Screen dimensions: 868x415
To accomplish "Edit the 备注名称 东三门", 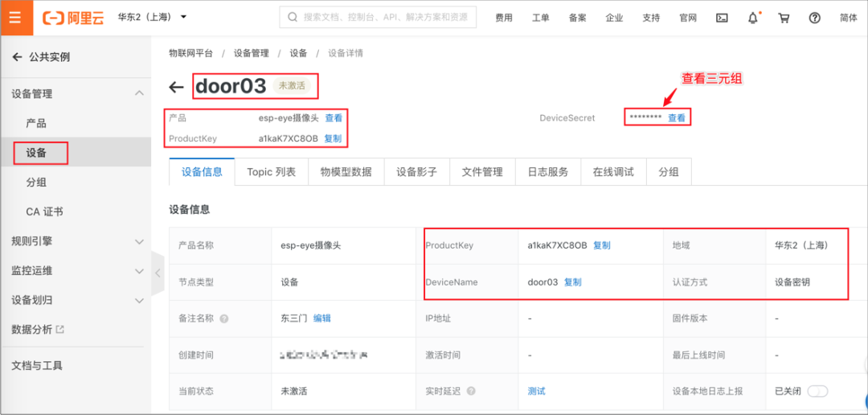I will coord(322,318).
